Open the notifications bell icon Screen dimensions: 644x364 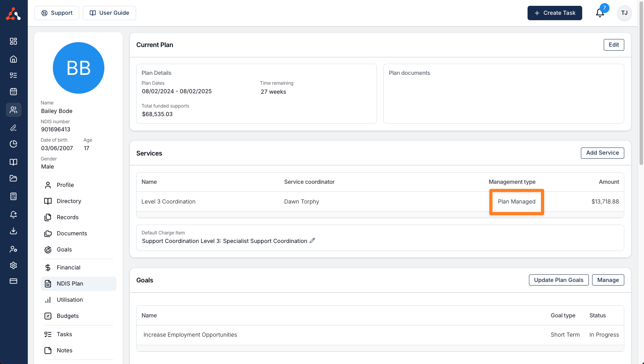600,13
